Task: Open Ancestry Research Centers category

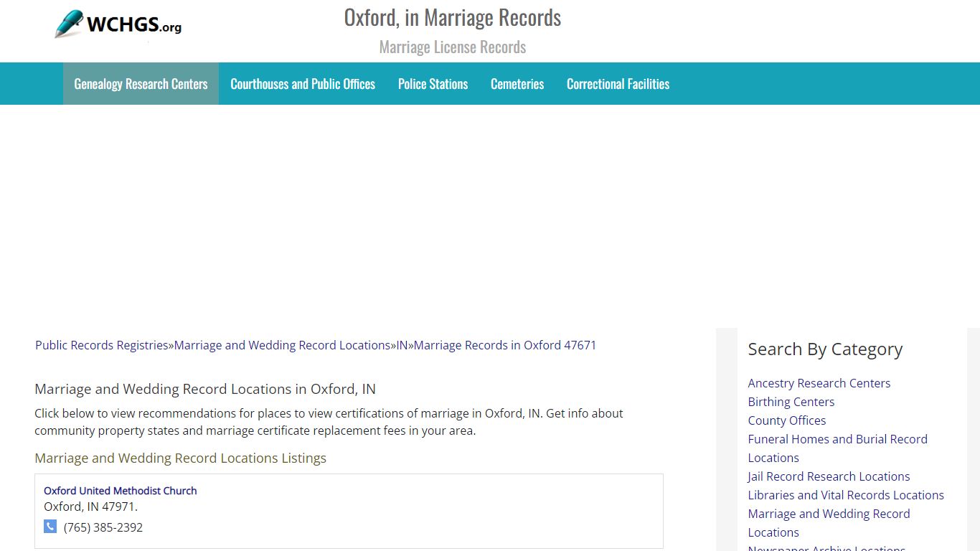Action: click(819, 383)
